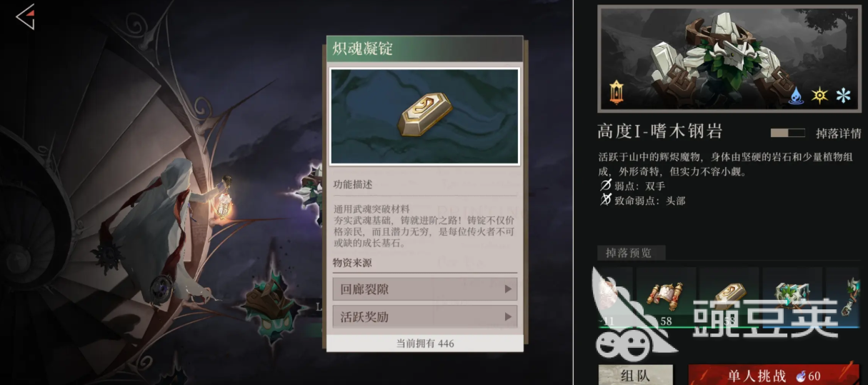Click the 炽魂凝锭 ingot item image
868x385 pixels.
(425, 116)
